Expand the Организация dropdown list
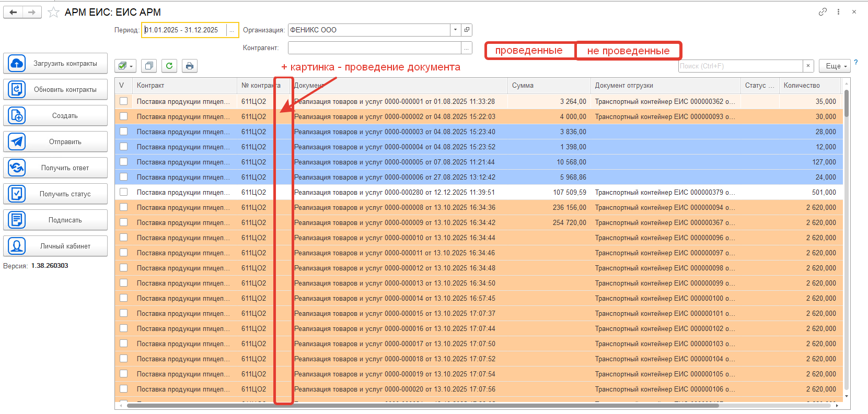Screen dimensions: 868x414 455,30
